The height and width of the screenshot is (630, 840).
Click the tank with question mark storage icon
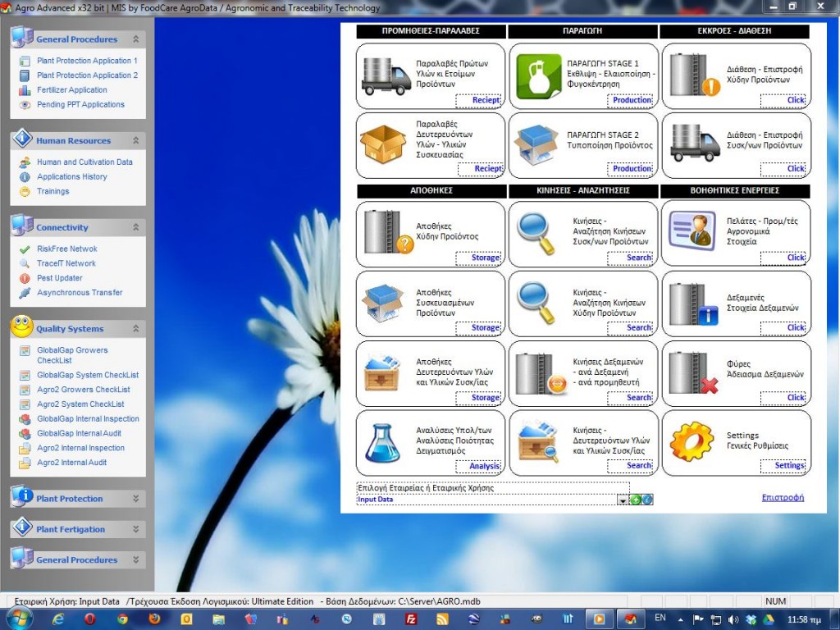click(x=388, y=231)
